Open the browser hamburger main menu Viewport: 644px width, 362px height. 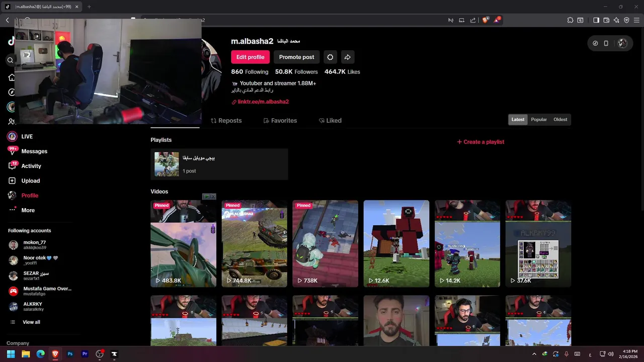(636, 20)
